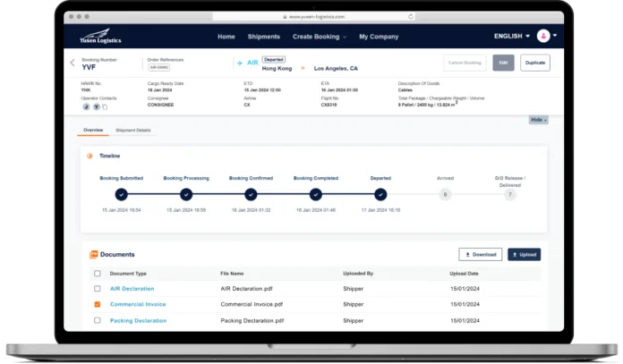Go back using the left chevron beside Booking Number
The width and height of the screenshot is (623, 364).
pos(73,63)
